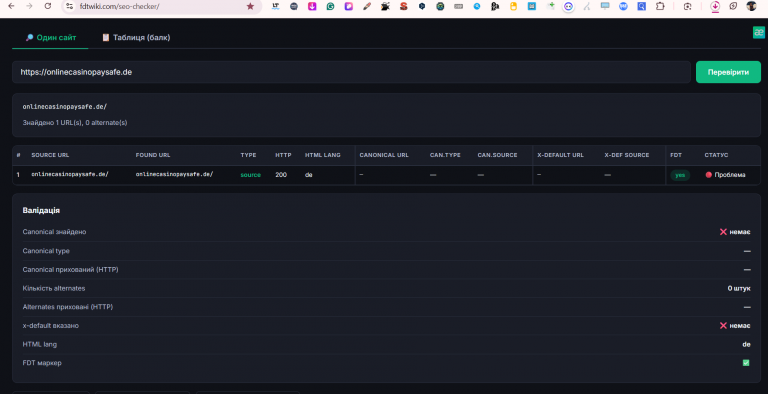The width and height of the screenshot is (768, 394).
Task: Click the CANONICAL URL column header
Action: click(x=384, y=155)
